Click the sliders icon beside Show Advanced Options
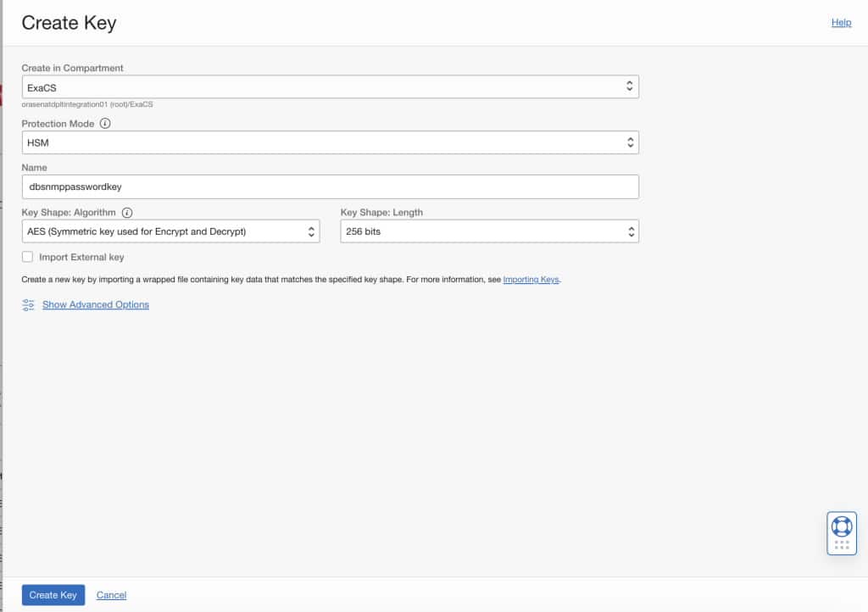This screenshot has width=868, height=612. click(x=28, y=304)
